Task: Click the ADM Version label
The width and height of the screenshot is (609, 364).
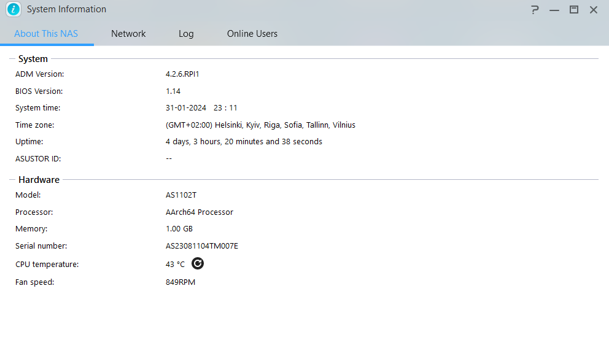Action: (40, 74)
